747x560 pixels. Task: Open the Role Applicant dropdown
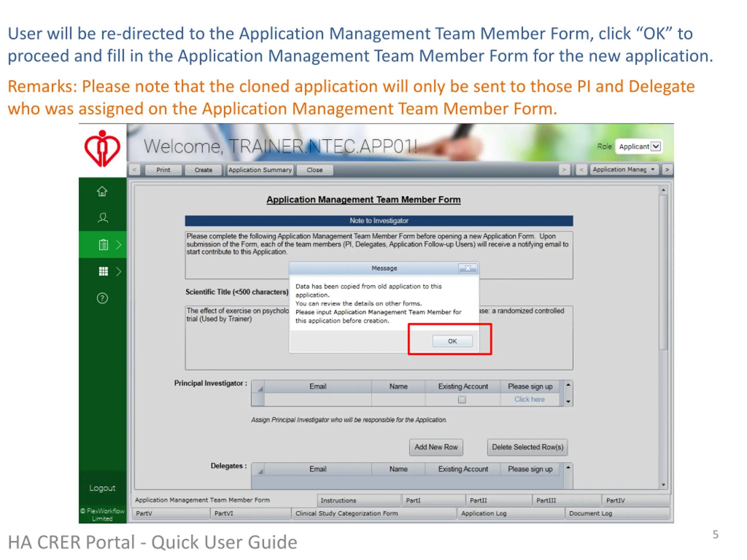click(656, 146)
